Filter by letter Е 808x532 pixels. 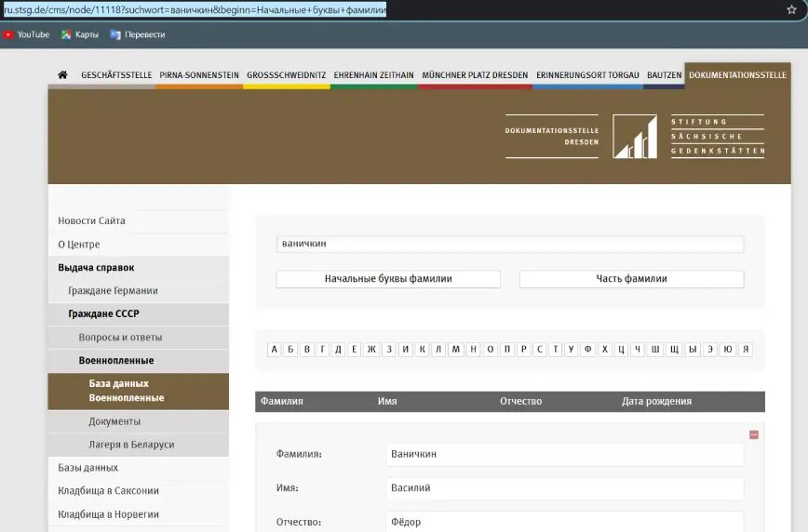[354, 350]
